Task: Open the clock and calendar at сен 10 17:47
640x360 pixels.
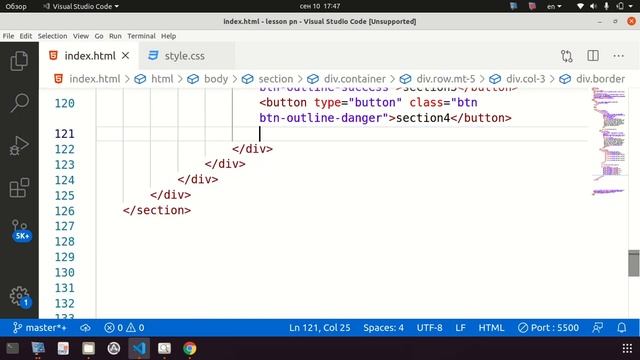Action: (x=320, y=6)
